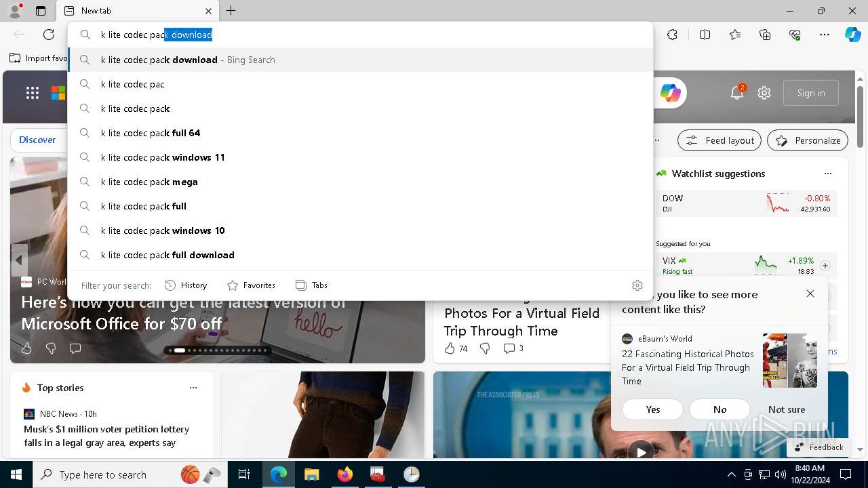Click into the address bar text
This screenshot has height=488, width=868.
(x=157, y=35)
